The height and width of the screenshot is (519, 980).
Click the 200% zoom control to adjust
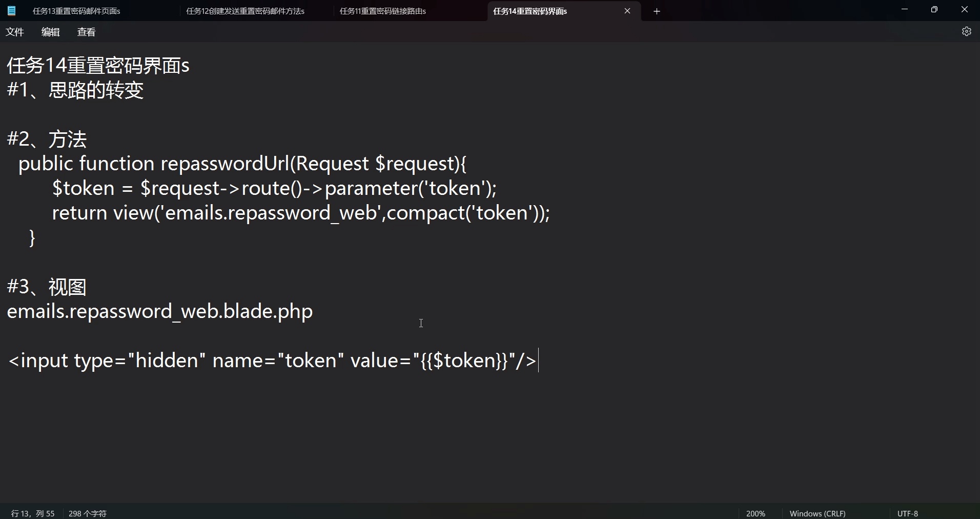756,513
